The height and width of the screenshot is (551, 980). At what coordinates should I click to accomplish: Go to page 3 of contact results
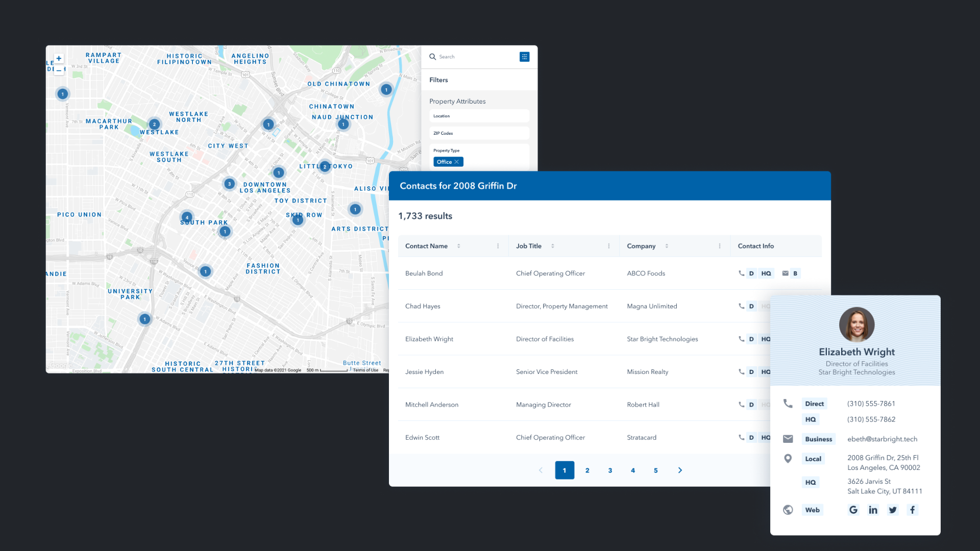610,470
